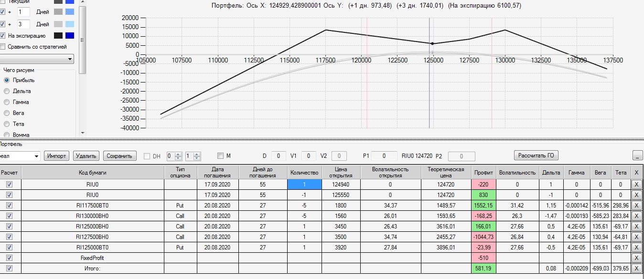This screenshot has width=644, height=279.
Task: Sort by Профит column header
Action: coord(483,172)
